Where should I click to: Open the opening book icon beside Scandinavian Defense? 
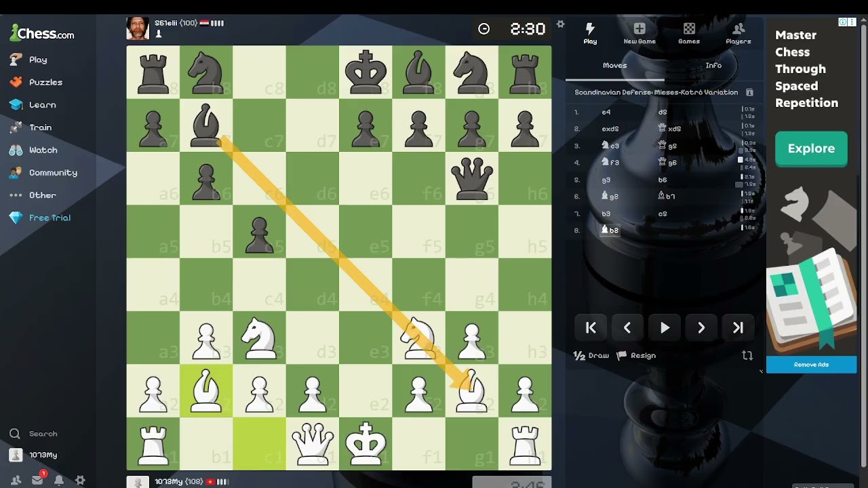(749, 92)
